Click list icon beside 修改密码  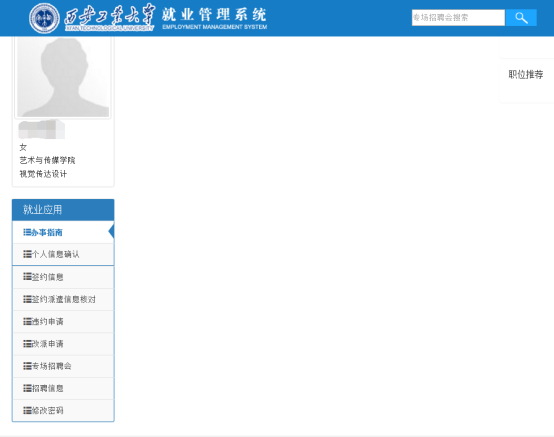coord(27,410)
